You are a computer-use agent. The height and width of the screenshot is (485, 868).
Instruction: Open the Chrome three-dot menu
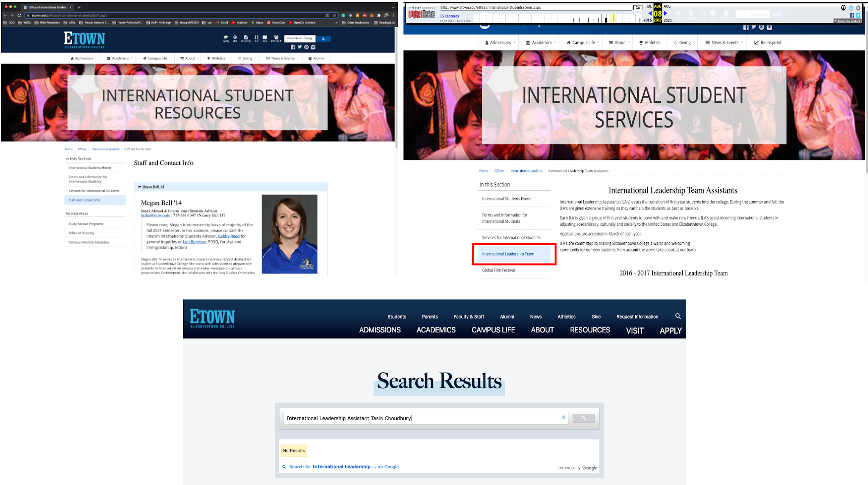(x=393, y=15)
